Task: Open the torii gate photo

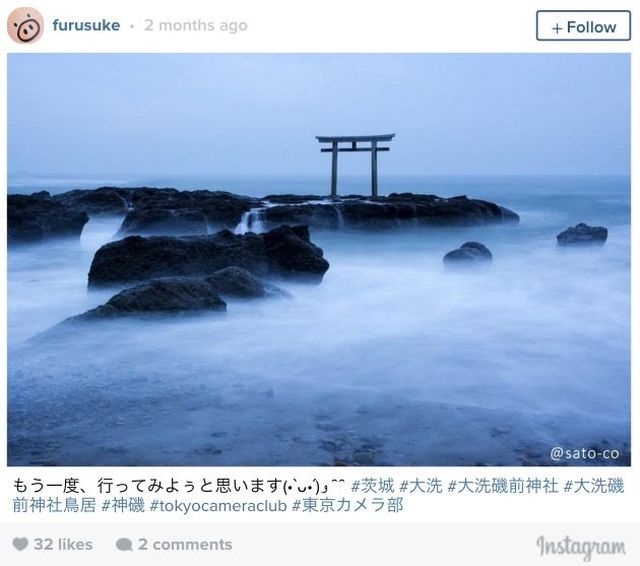Action: pos(319,260)
